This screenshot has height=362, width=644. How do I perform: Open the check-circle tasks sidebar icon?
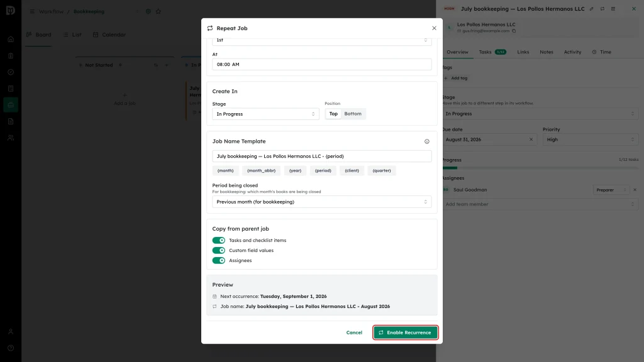[x=11, y=72]
